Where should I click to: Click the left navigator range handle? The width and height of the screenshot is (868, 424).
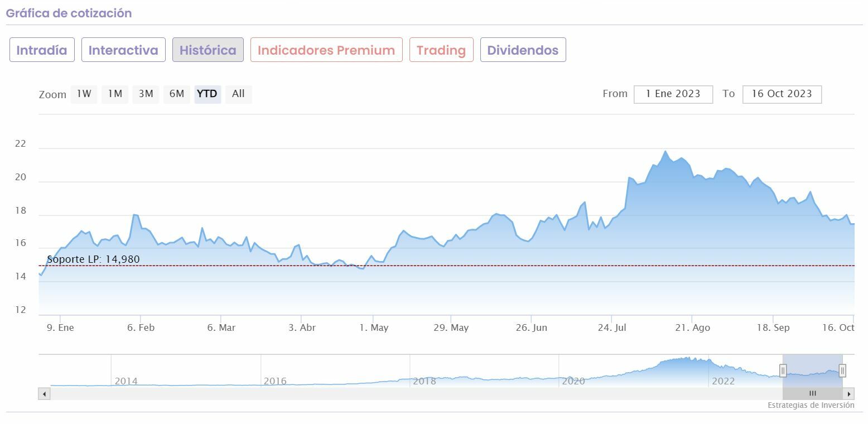pos(783,370)
